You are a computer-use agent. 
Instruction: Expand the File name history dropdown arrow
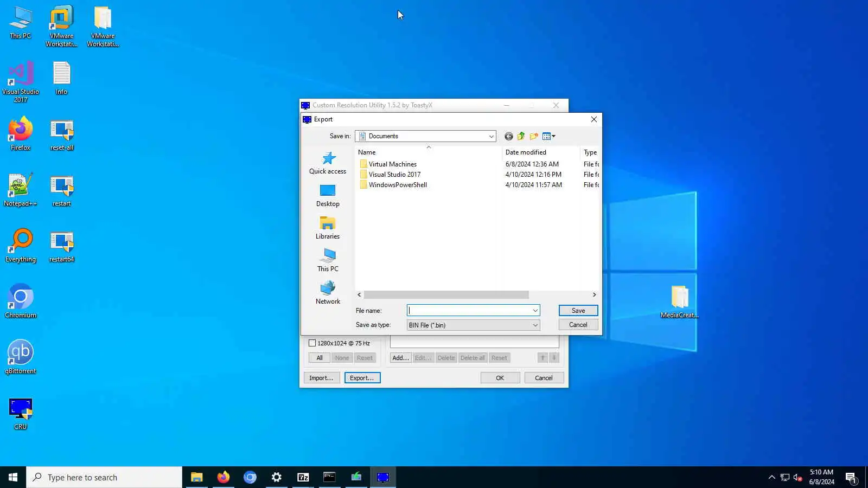(x=535, y=311)
